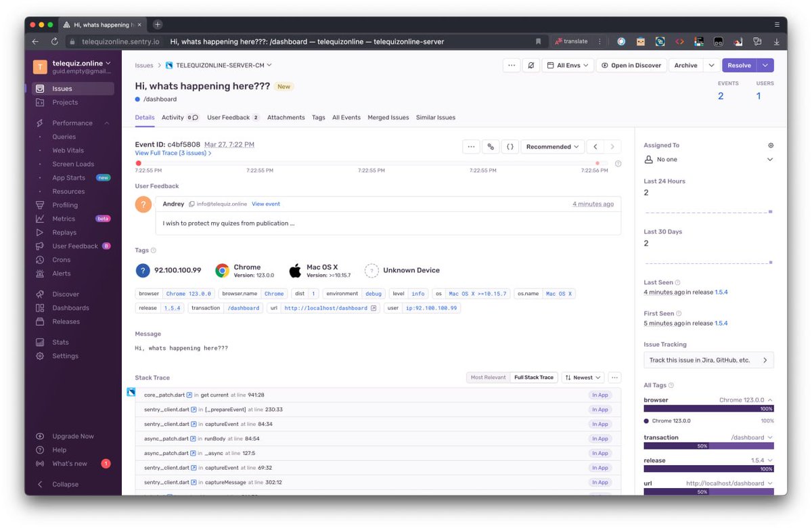Click Open in Discover button
Viewport: 812px width, 528px height.
[631, 66]
